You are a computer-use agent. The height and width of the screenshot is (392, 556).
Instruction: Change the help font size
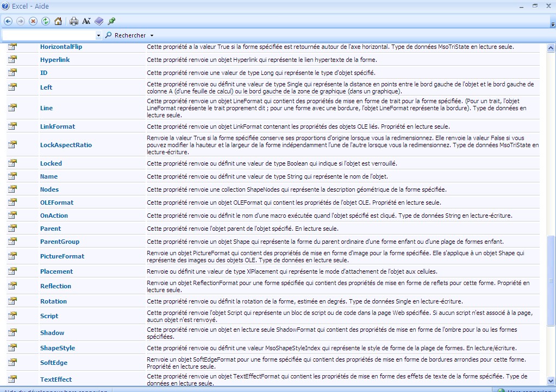pos(86,21)
